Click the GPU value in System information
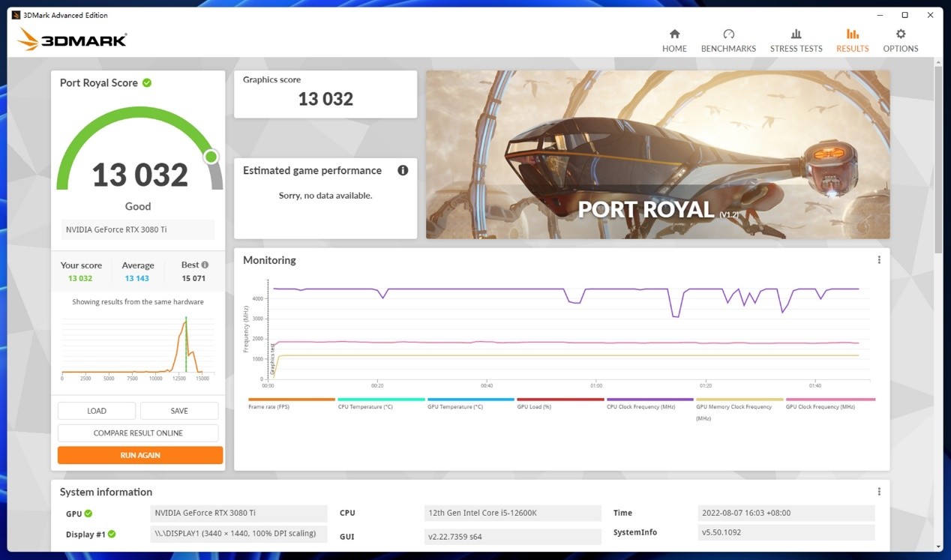The height and width of the screenshot is (560, 951). [x=238, y=513]
